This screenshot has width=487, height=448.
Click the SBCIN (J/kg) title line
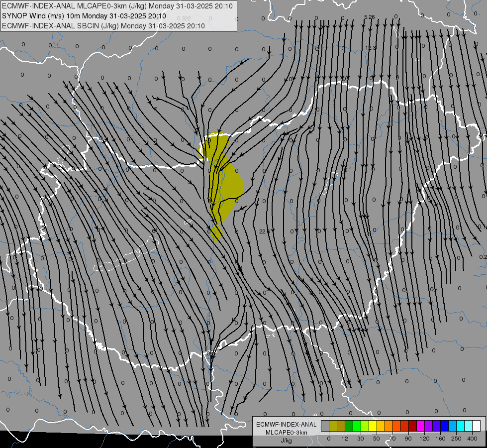click(103, 26)
